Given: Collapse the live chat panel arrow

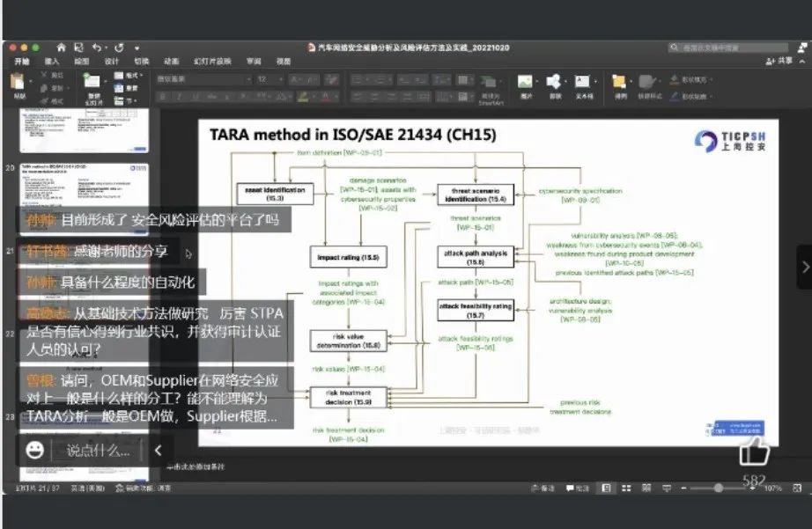Looking at the screenshot, I should [x=158, y=451].
